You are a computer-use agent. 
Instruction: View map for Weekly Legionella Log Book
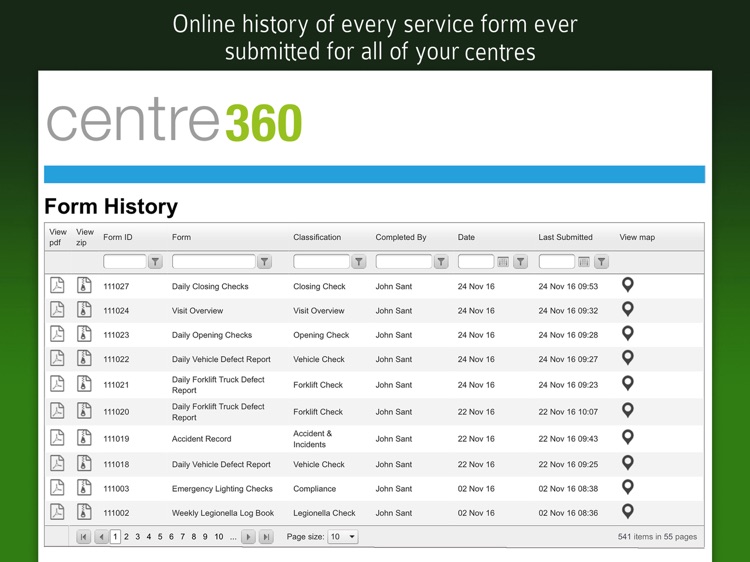point(628,511)
